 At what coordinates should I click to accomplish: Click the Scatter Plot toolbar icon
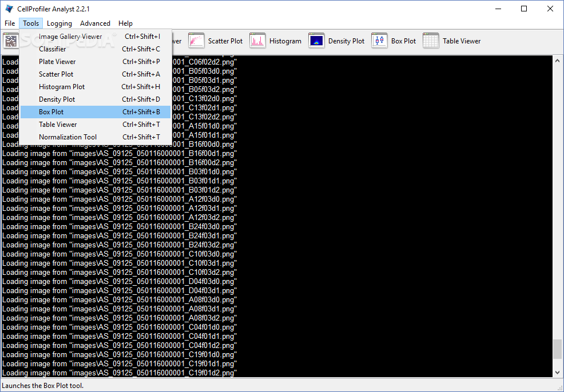pyautogui.click(x=196, y=41)
